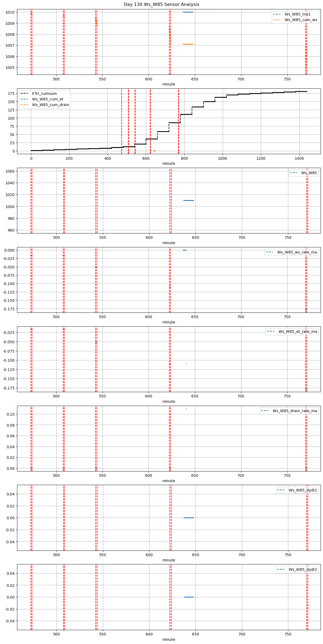This screenshot has width=323, height=644.
Task: Click the 1400 tick label on cumsum plot axis
Action: pyautogui.click(x=299, y=158)
